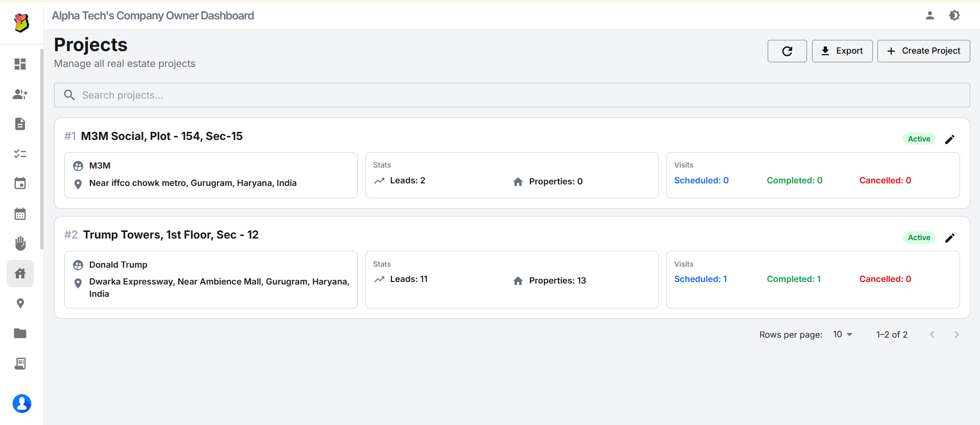The image size is (980, 425).
Task: Click the #2 project number
Action: click(x=71, y=235)
